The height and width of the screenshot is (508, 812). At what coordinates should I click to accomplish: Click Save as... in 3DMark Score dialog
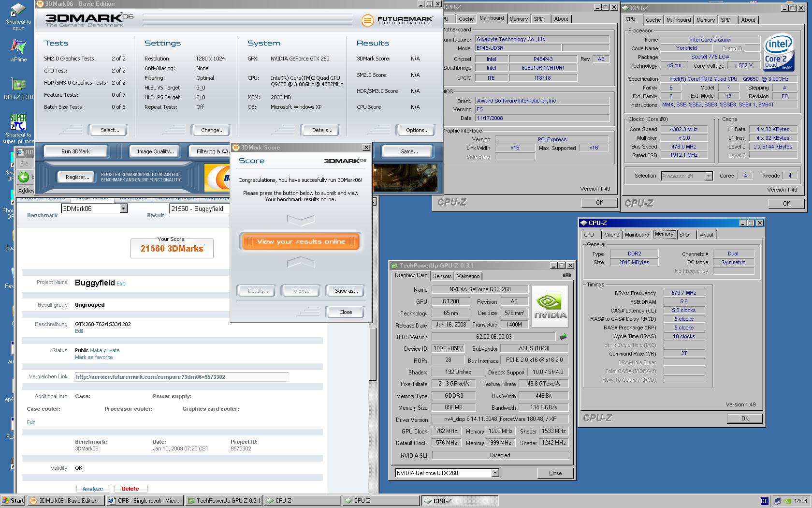(x=346, y=291)
